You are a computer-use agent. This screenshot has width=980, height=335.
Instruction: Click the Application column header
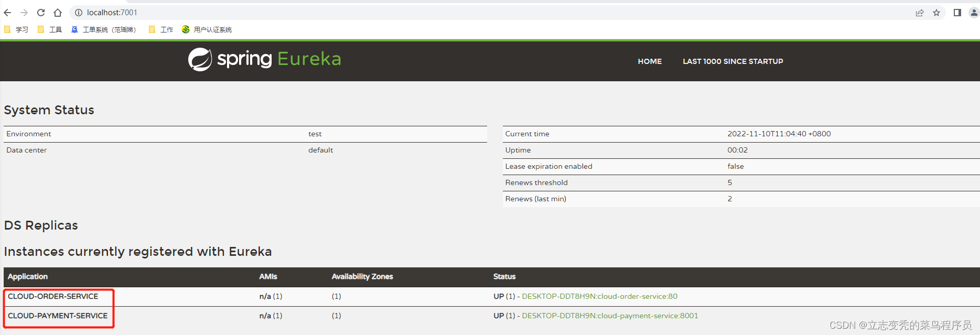point(28,276)
